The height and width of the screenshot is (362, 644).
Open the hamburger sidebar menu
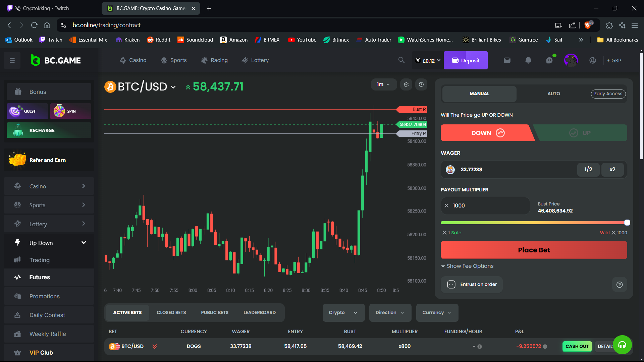12,61
